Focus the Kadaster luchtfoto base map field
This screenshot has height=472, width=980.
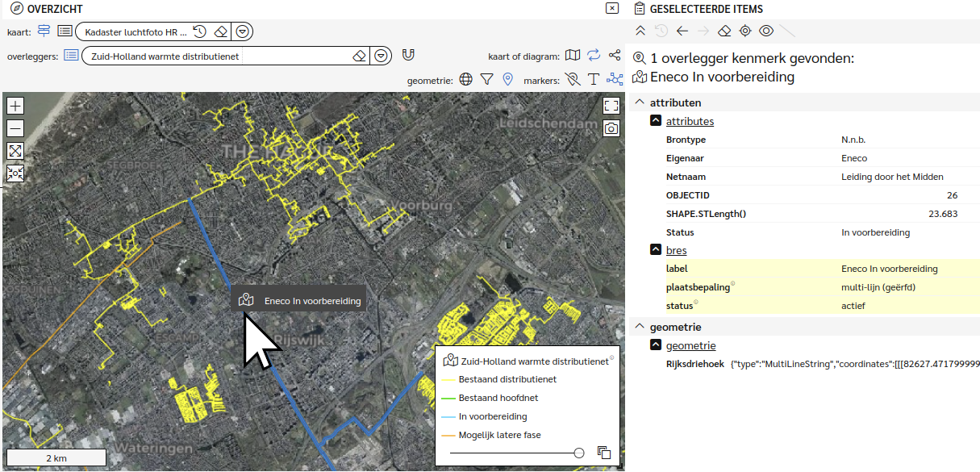136,31
